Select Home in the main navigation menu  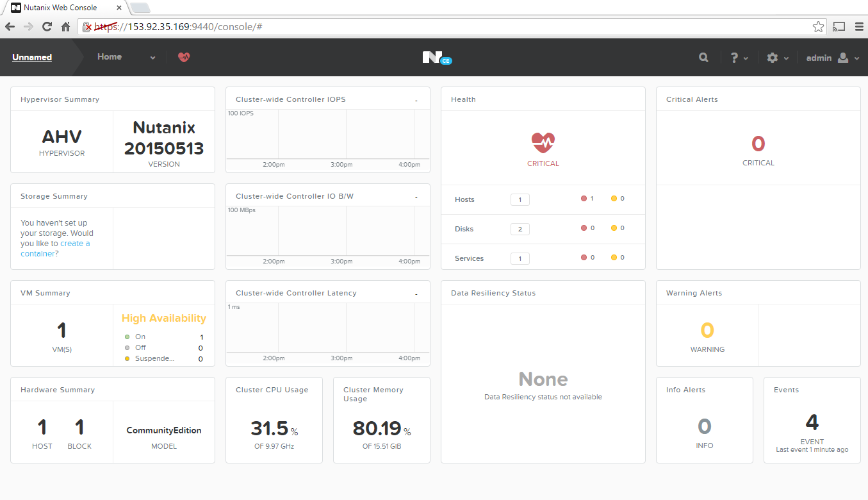[109, 57]
